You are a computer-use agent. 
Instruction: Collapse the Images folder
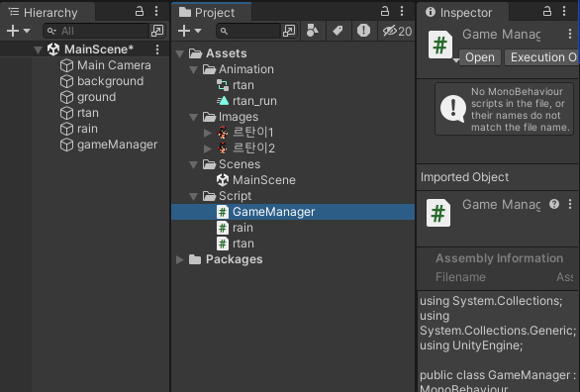point(193,118)
